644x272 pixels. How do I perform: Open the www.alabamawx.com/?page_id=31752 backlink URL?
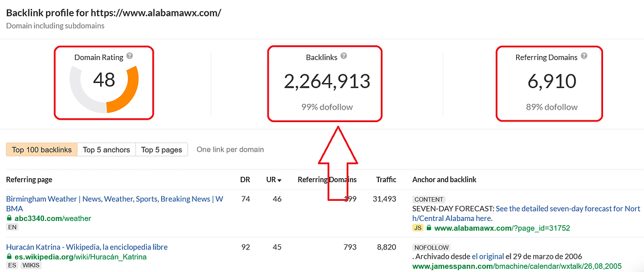[x=502, y=228]
